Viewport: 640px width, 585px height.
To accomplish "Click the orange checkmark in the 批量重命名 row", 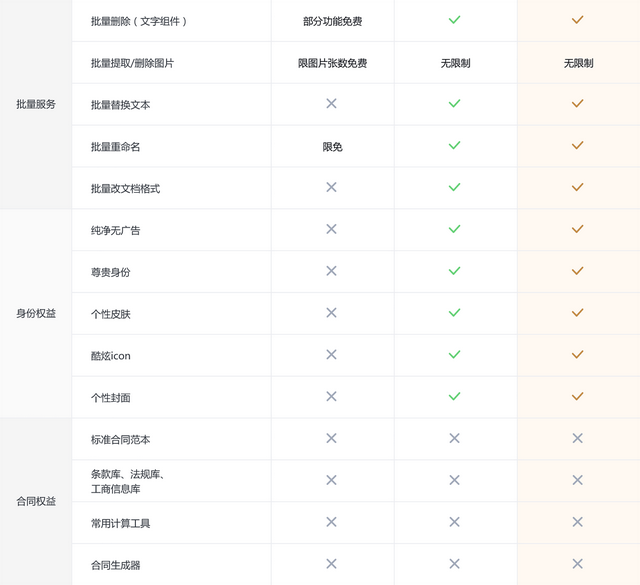I will click(577, 145).
